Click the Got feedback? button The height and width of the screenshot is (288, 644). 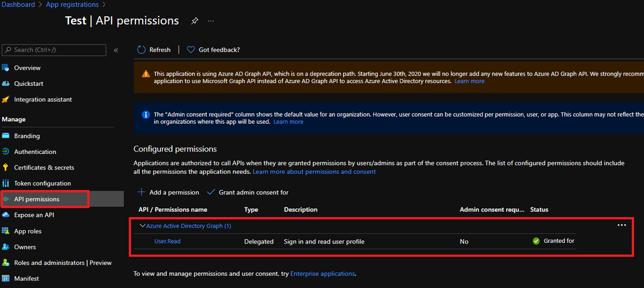tap(213, 50)
